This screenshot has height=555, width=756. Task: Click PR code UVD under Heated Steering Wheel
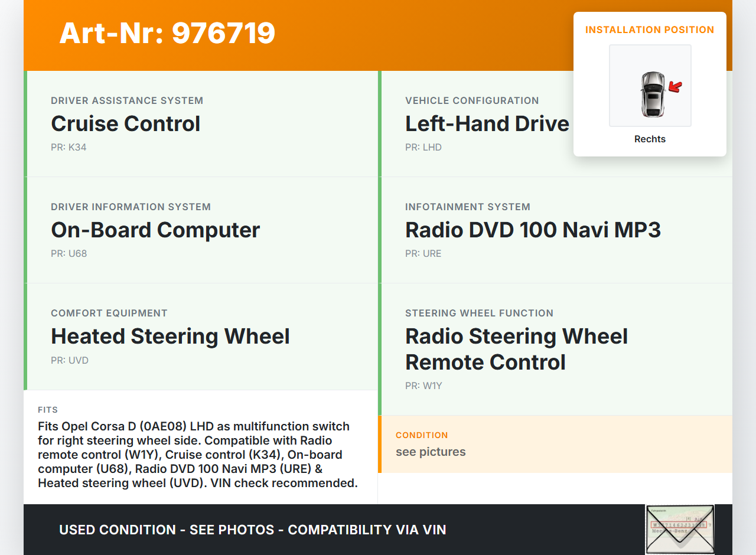(70, 361)
